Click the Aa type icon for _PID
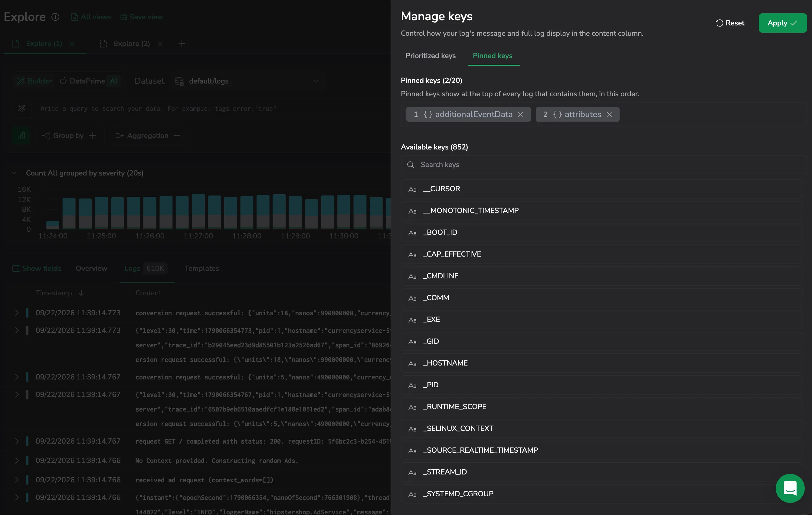This screenshot has width=812, height=515. [412, 385]
